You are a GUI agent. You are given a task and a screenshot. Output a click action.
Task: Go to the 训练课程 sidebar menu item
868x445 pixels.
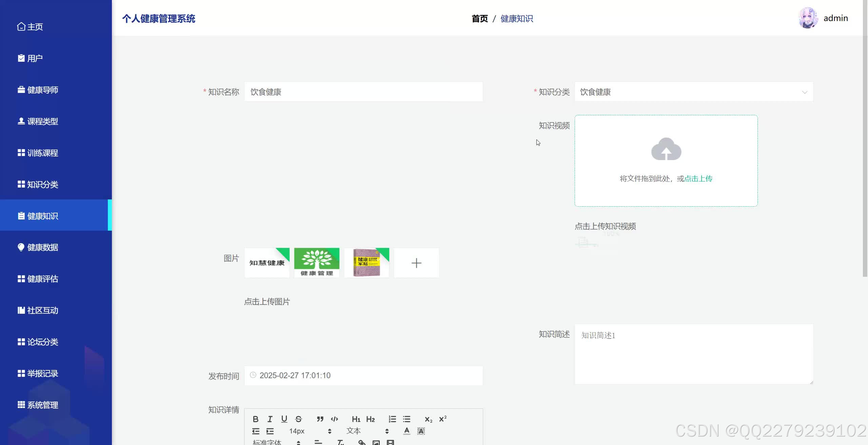[42, 153]
